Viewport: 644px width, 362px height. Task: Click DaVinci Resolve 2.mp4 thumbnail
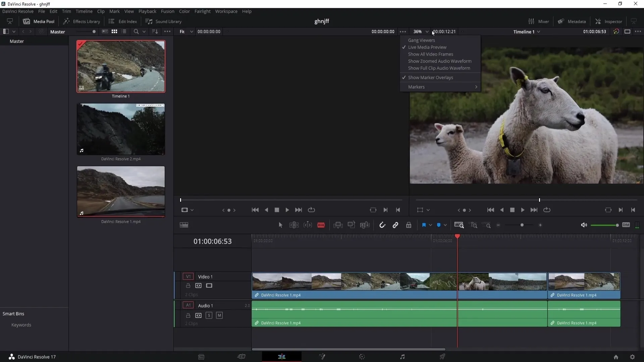(121, 129)
